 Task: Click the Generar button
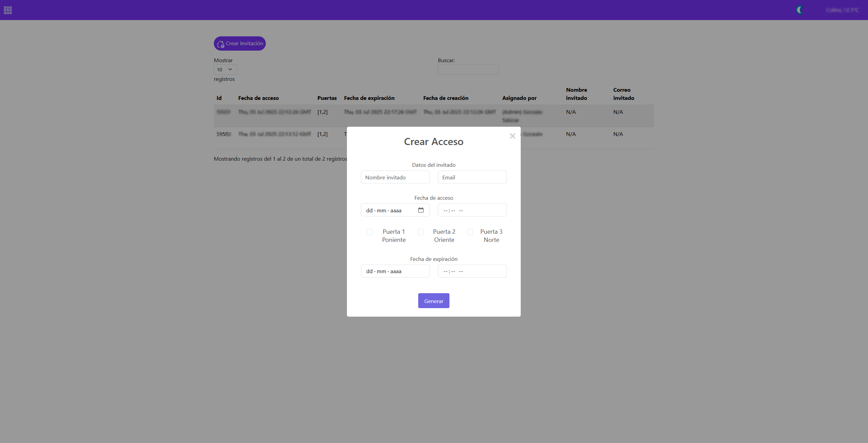(433, 301)
